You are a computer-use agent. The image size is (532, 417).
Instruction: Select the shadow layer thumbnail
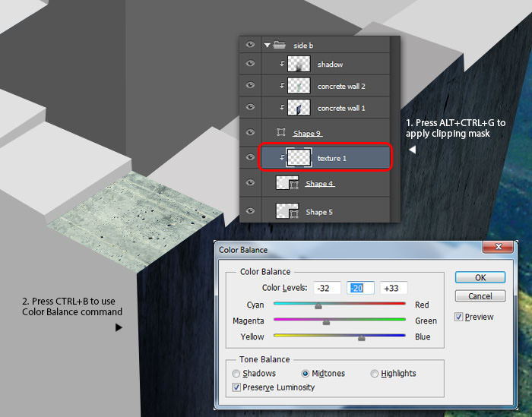(x=299, y=64)
